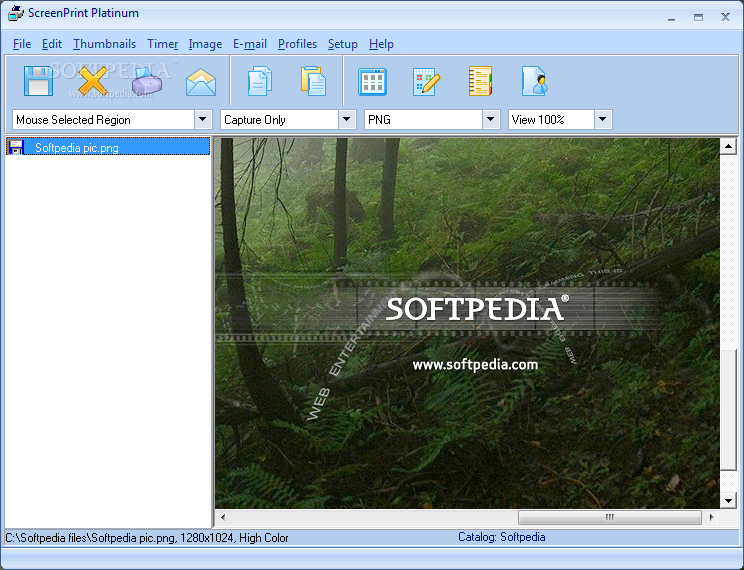Click the Catalog: Softpedia status text
The width and height of the screenshot is (744, 570).
502,537
